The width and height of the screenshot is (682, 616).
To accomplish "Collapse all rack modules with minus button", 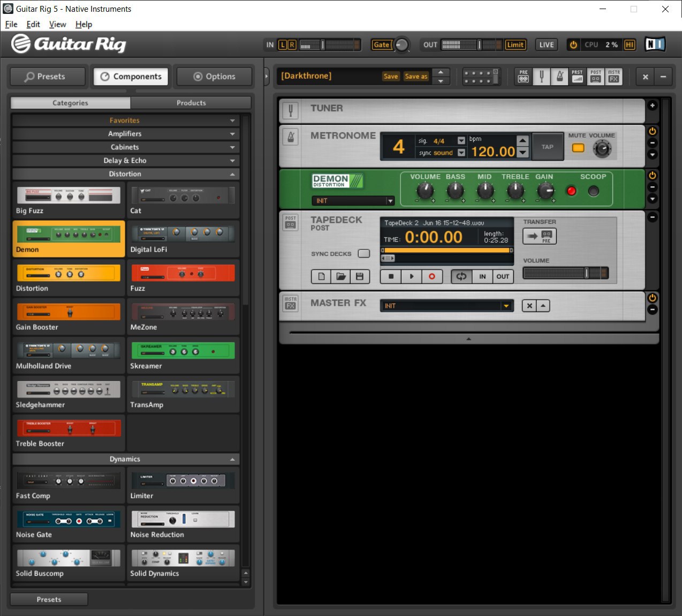I will tap(663, 77).
